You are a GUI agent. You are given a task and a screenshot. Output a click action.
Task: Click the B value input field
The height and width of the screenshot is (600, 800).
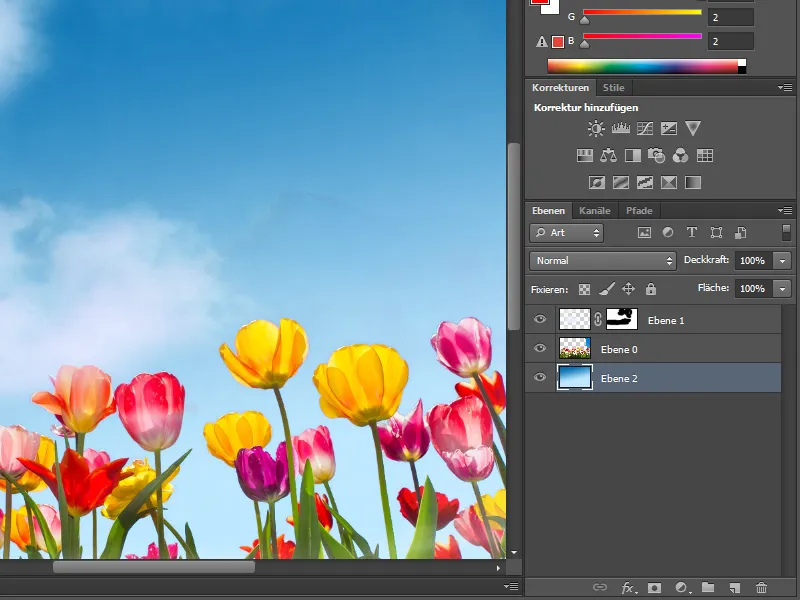click(731, 41)
